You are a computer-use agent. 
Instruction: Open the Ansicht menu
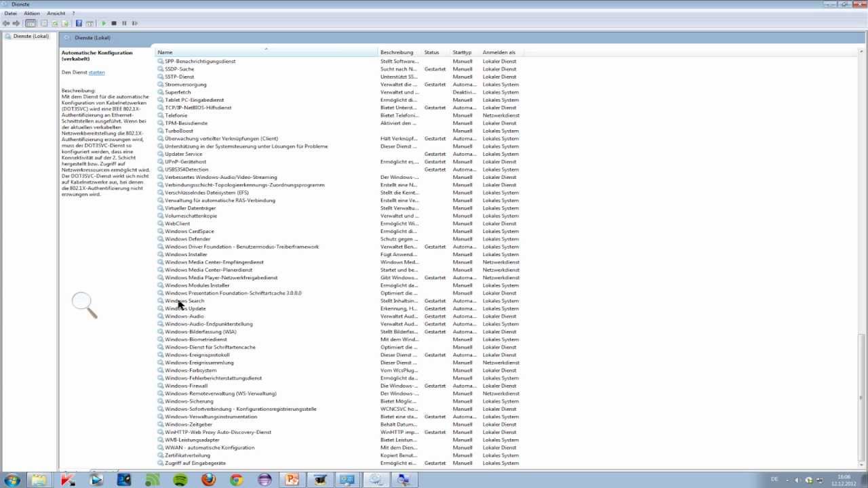(x=56, y=13)
